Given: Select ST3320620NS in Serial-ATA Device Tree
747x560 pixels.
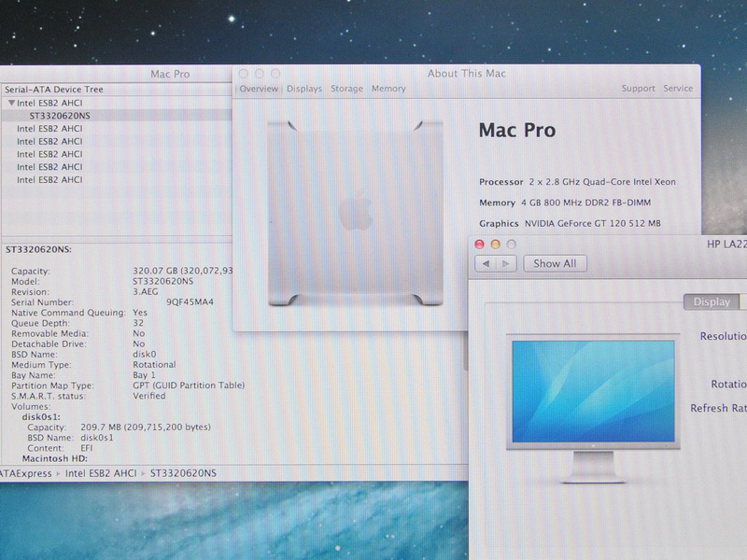Looking at the screenshot, I should [x=60, y=116].
